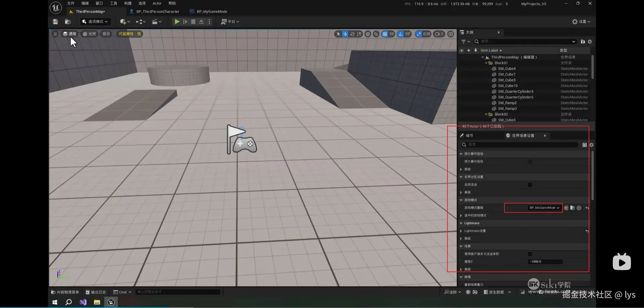Open the BP_MyGameMode game mode override dropdown
This screenshot has height=308, width=644.
[x=544, y=208]
